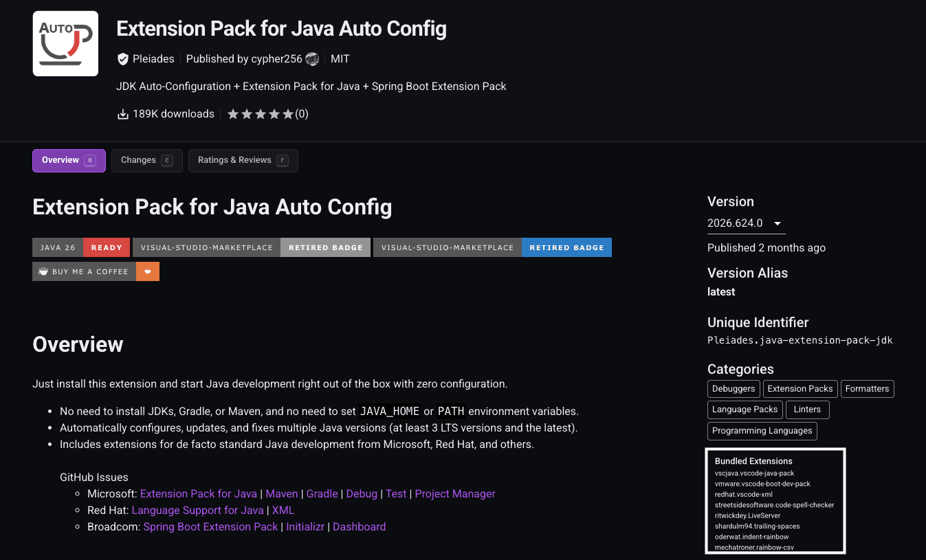This screenshot has width=926, height=560.
Task: Open bundled extension mechatroner.rainbow-csv
Action: (753, 548)
